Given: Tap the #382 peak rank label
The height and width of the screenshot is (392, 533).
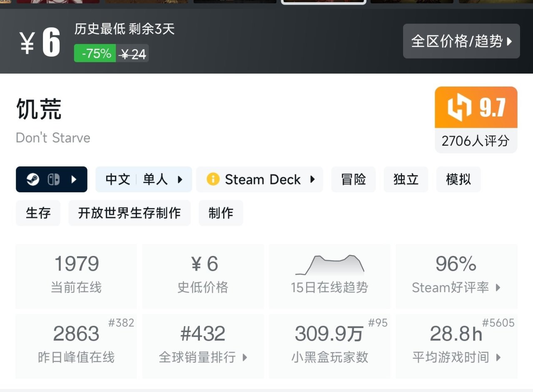Looking at the screenshot, I should click(x=121, y=323).
